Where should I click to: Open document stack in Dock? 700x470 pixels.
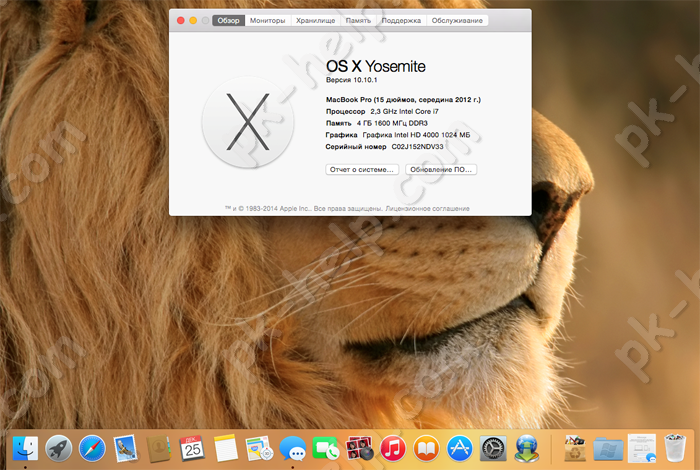pos(642,448)
